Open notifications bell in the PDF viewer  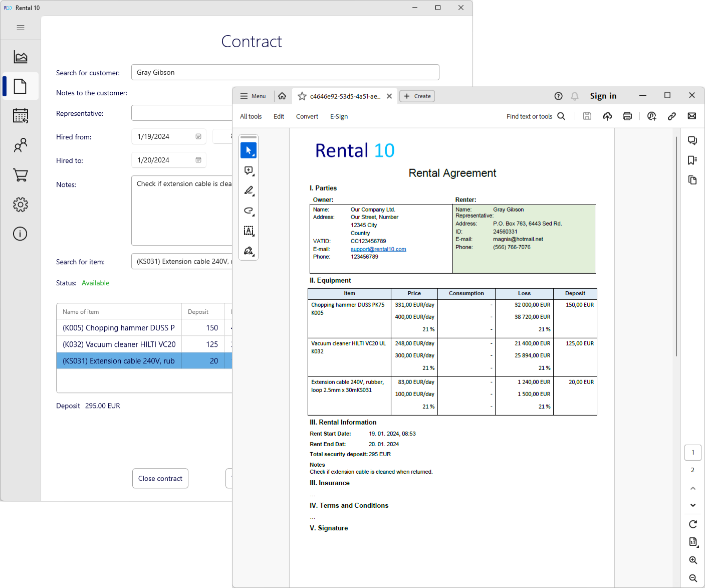575,96
